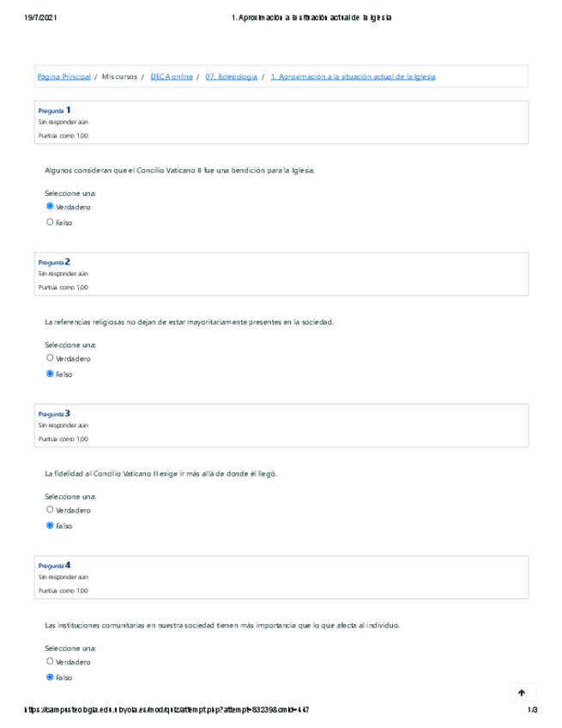Click the Pregunta 4 heading
This screenshot has width=562, height=728.
click(54, 566)
